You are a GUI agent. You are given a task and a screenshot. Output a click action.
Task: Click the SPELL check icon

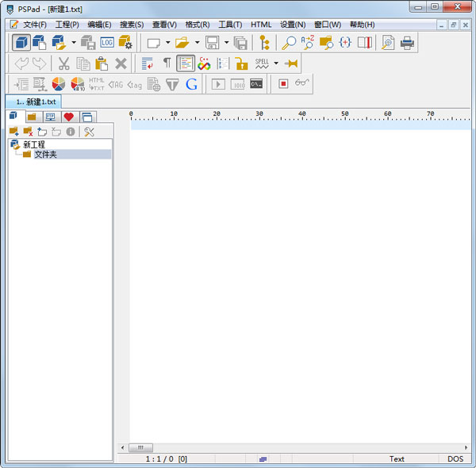[x=262, y=63]
